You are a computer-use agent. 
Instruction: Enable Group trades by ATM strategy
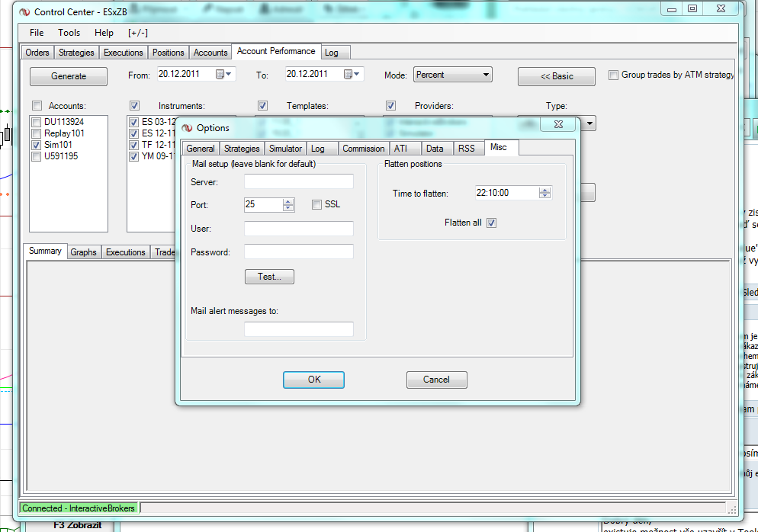pos(613,75)
